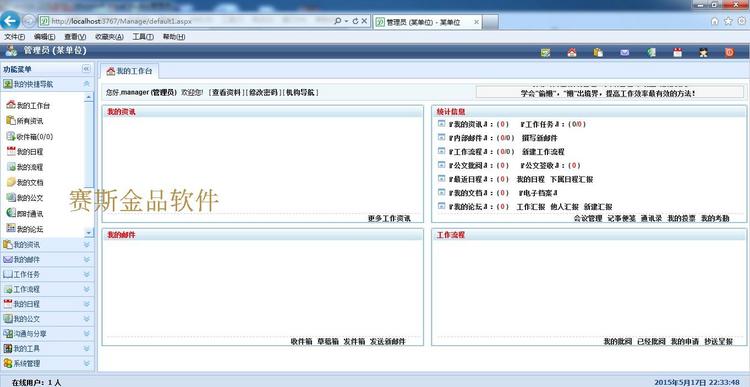Open the 帮助(H) menu
Screen dimensions: 750x387
[x=174, y=37]
